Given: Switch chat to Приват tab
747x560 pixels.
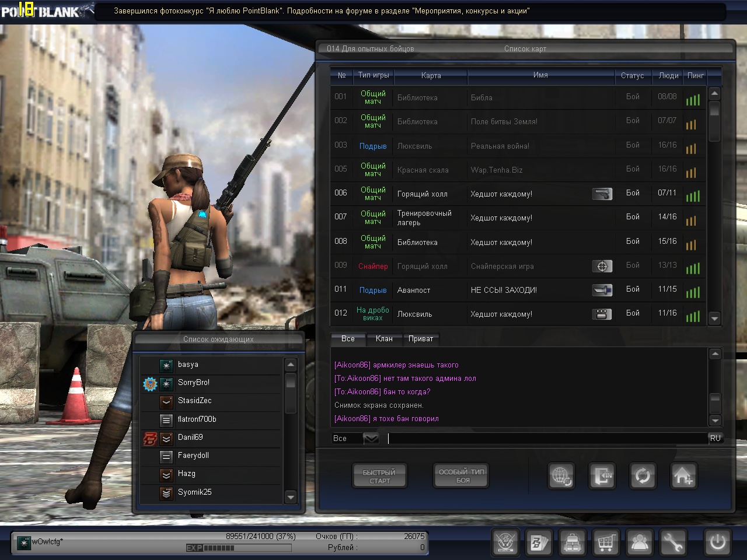Looking at the screenshot, I should coord(420,339).
